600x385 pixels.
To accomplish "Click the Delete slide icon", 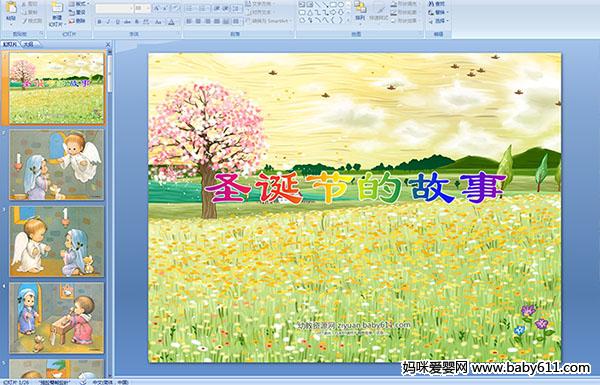I will coord(77,21).
